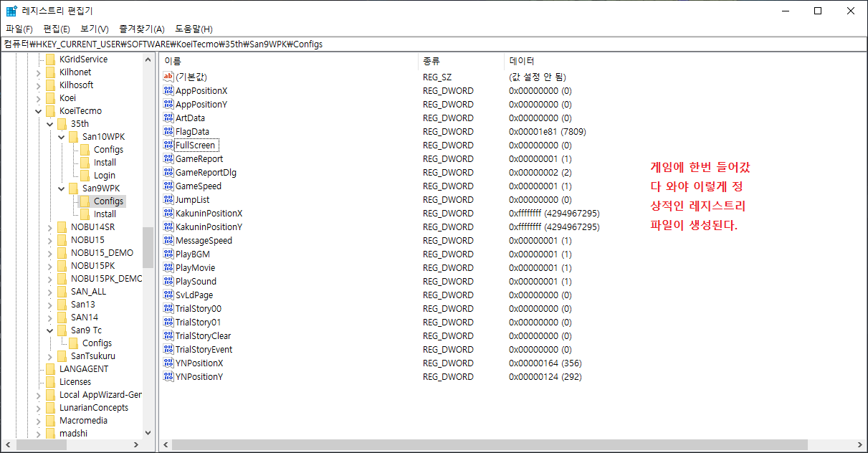Click the Licenses folder icon
The width and height of the screenshot is (868, 453).
click(50, 382)
